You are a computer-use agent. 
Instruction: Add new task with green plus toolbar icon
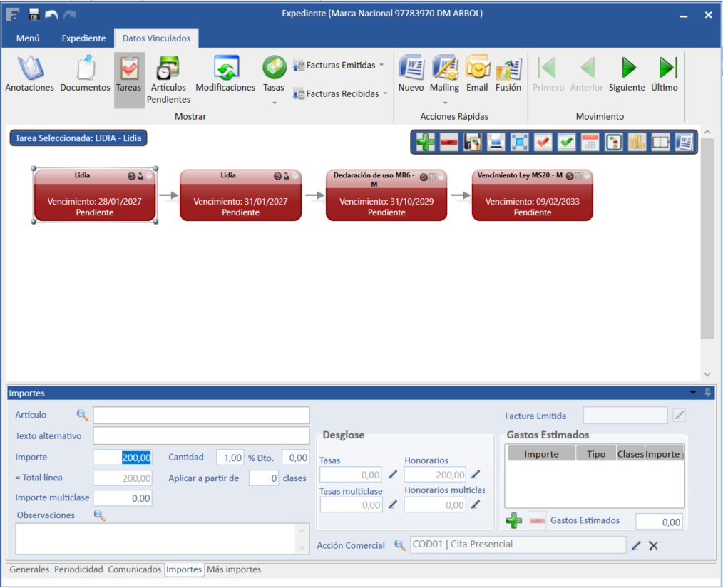coord(425,143)
